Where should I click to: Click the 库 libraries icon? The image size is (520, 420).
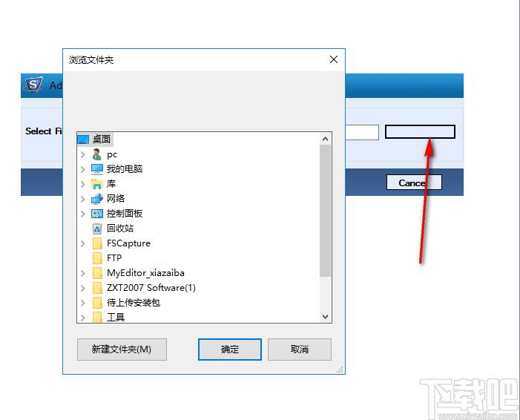tap(97, 184)
